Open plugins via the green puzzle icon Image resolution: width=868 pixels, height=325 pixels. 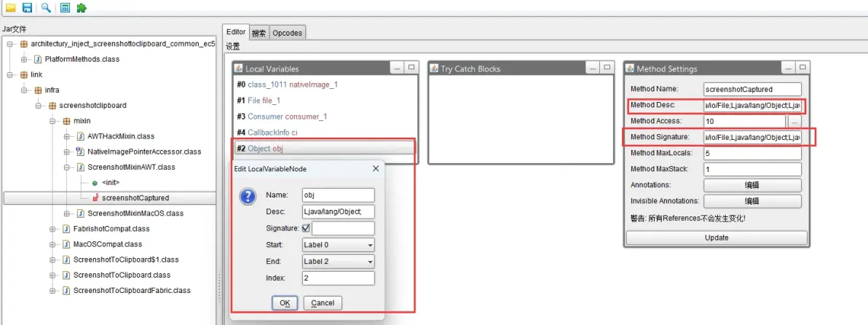(x=82, y=8)
